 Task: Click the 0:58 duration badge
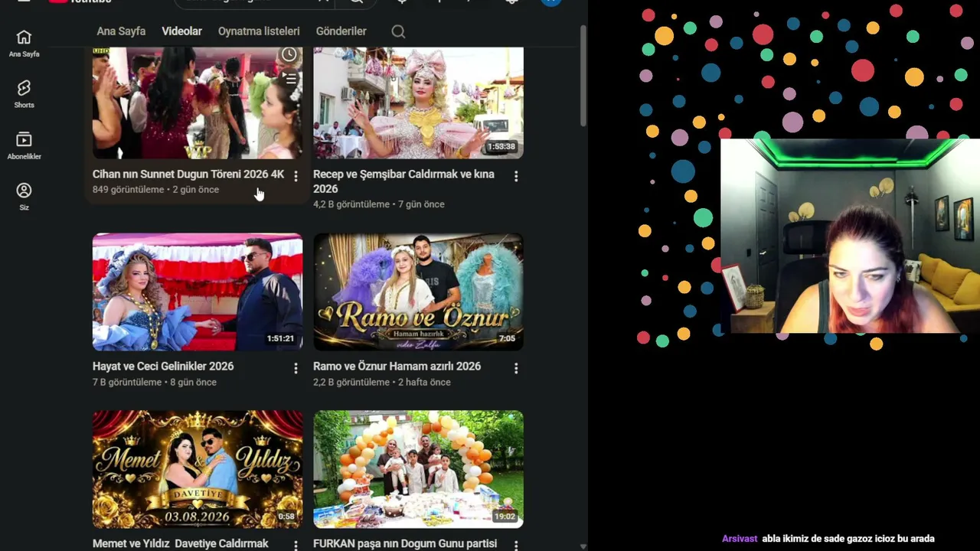click(286, 517)
